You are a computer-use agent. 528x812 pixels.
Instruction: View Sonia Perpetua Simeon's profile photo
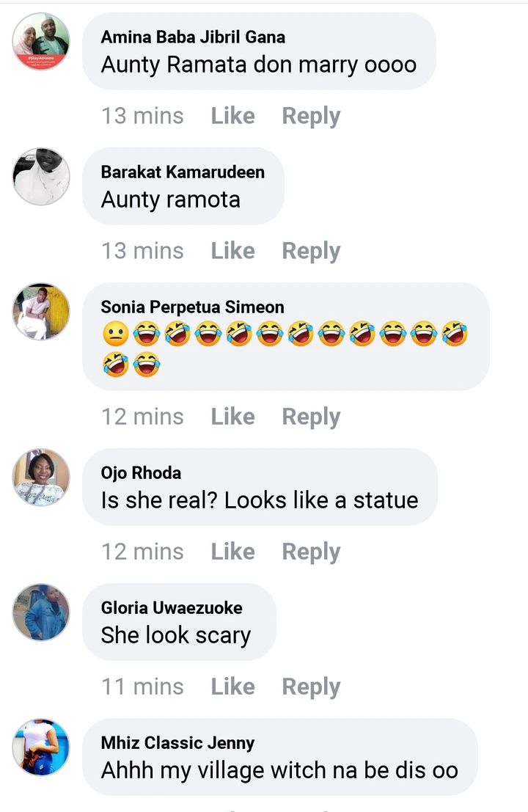coord(41,312)
